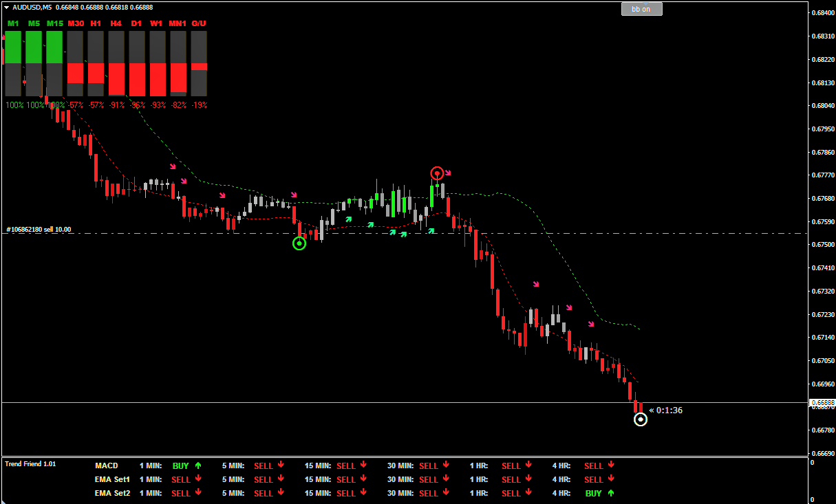
Task: Select the D1 timeframe label
Action: point(137,23)
